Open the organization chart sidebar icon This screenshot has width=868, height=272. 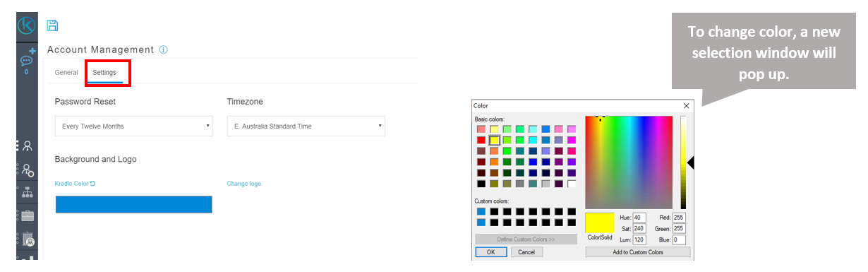[28, 192]
